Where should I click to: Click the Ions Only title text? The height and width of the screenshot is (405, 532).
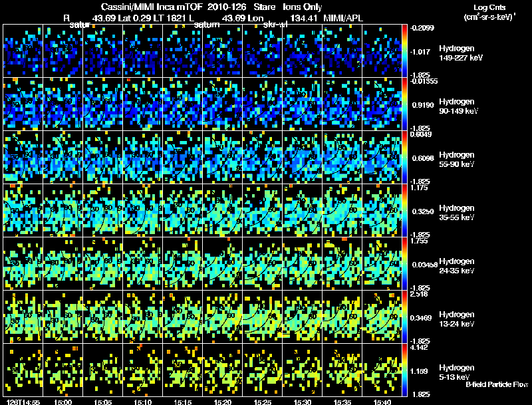303,7
